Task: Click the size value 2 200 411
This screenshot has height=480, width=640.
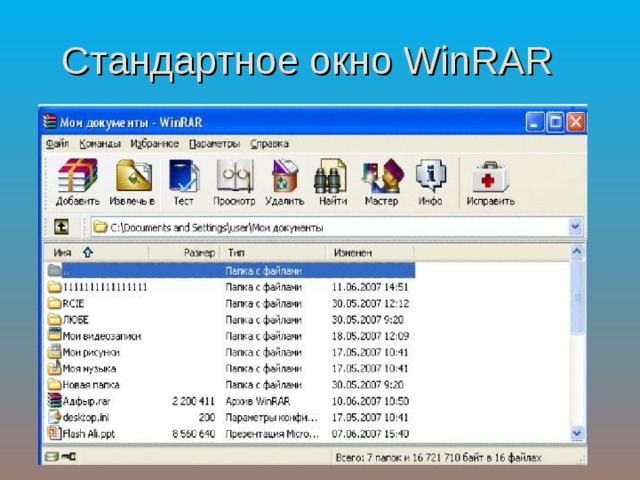Action: (x=193, y=401)
